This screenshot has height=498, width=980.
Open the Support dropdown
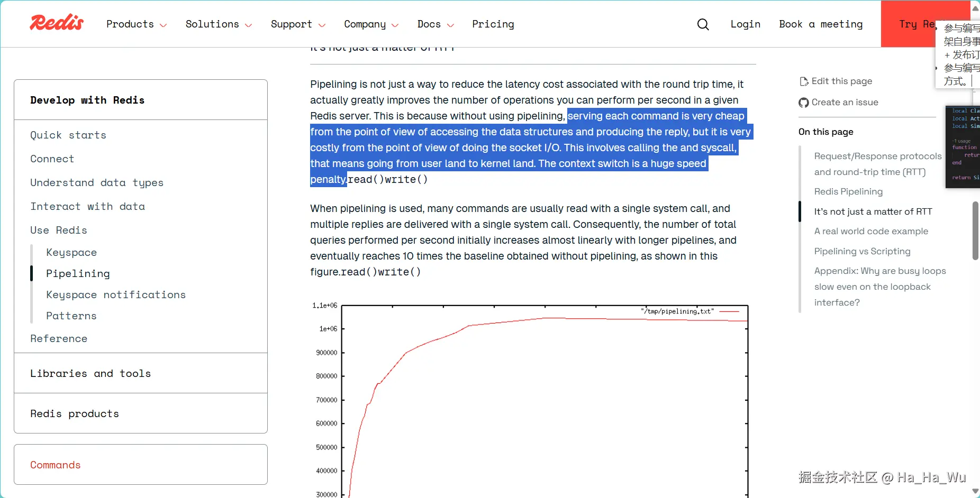click(x=298, y=24)
